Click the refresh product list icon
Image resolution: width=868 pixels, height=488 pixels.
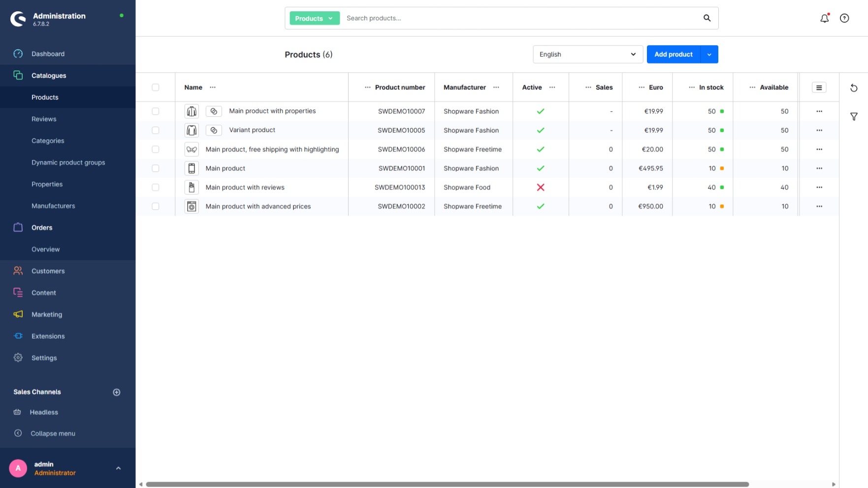[854, 88]
